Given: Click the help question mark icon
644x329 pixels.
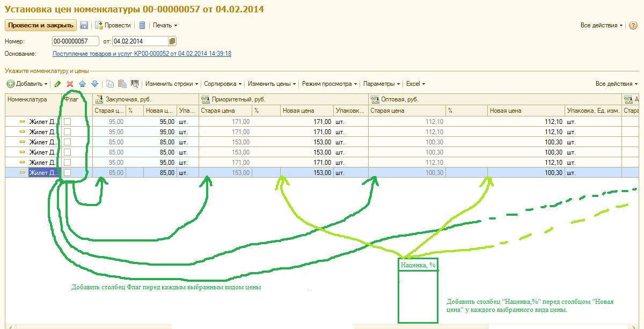Looking at the screenshot, I should click(x=633, y=25).
